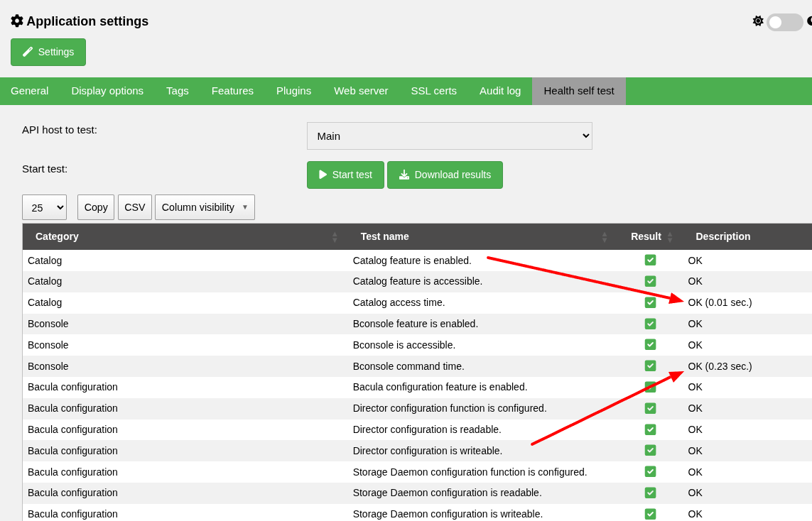Click the green check for Storage Daemon configuration is readable
Image resolution: width=812 pixels, height=521 pixels.
(651, 493)
